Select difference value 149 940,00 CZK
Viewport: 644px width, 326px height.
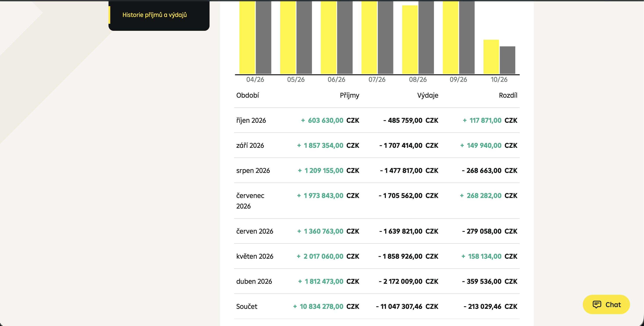489,145
